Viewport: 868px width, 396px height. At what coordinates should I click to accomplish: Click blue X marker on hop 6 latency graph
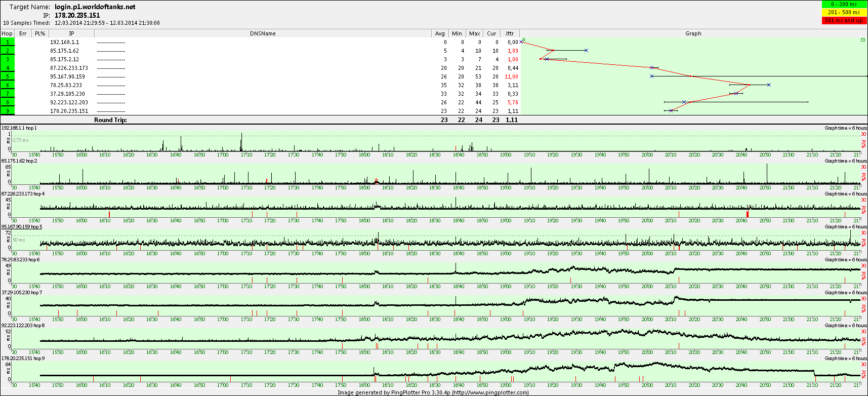[x=769, y=85]
